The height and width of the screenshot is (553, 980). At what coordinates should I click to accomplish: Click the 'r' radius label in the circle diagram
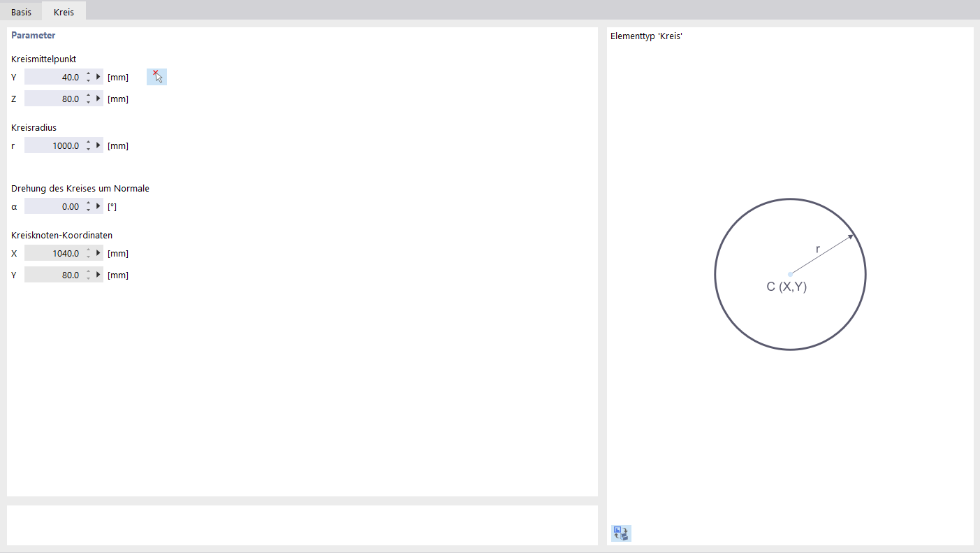pos(818,249)
